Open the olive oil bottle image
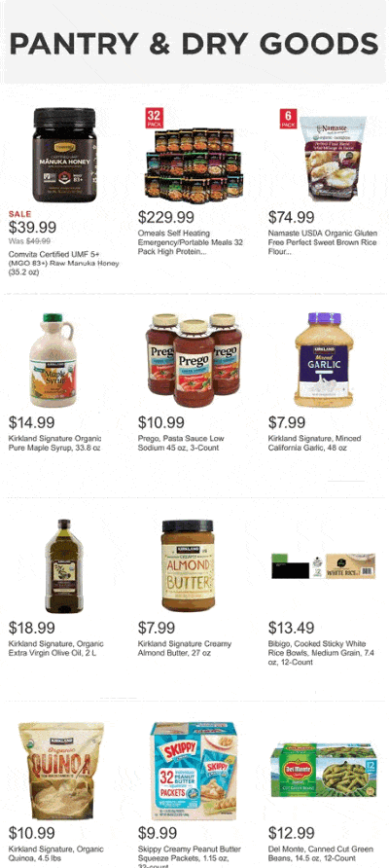Viewport: 389px width, 868px height. [64, 565]
